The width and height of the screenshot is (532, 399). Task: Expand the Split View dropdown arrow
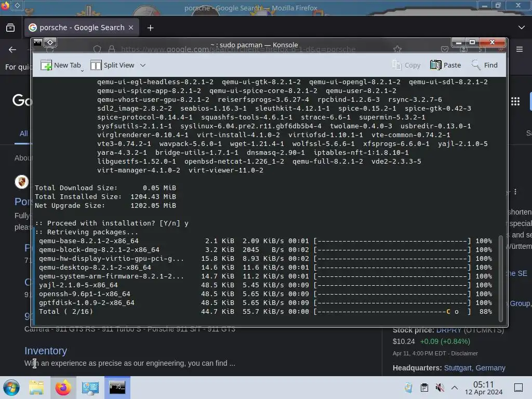[x=143, y=65]
